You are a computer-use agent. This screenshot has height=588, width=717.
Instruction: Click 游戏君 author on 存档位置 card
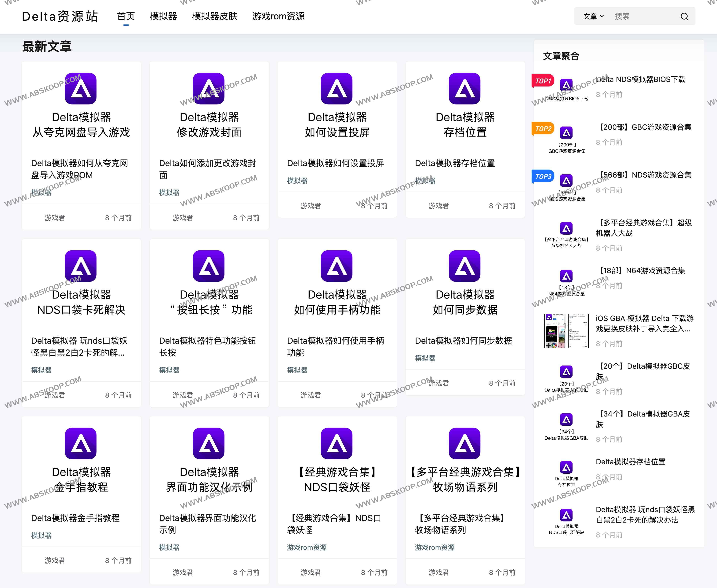[438, 206]
